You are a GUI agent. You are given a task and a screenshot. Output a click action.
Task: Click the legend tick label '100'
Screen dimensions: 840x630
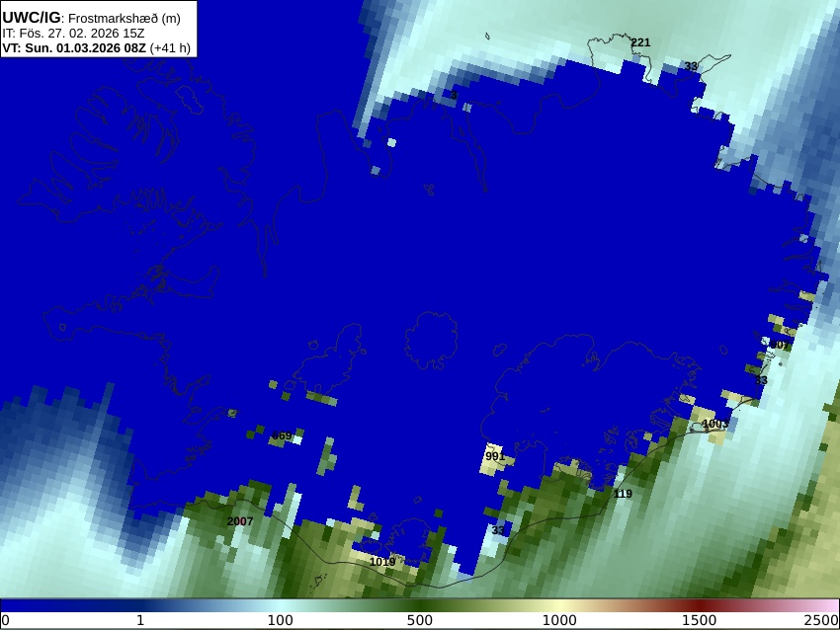281,621
